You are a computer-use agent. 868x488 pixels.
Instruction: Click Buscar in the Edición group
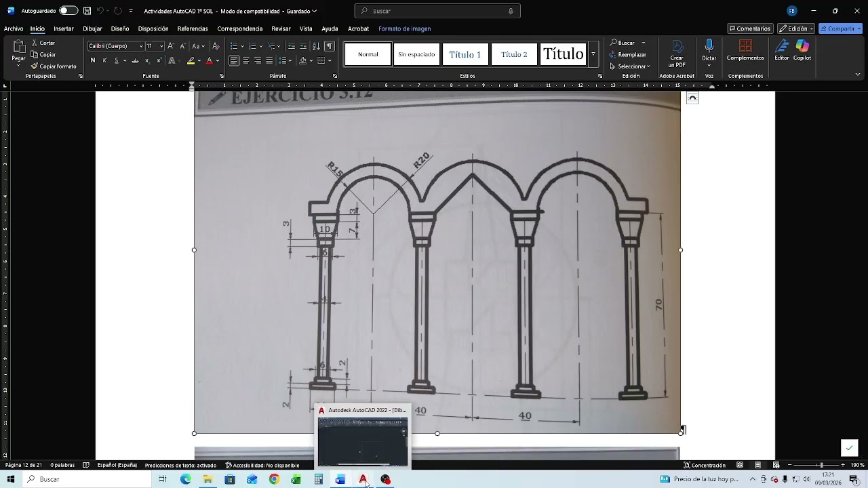pos(623,43)
